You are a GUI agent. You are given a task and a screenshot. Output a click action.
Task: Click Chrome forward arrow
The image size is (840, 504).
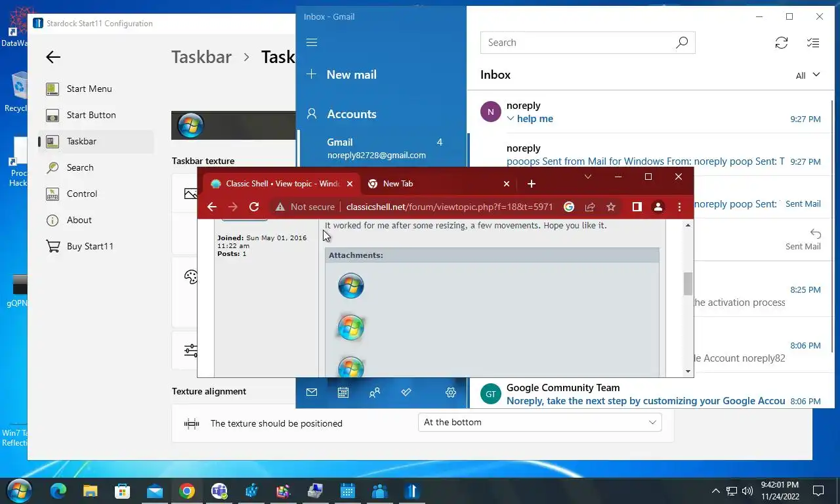coord(232,207)
